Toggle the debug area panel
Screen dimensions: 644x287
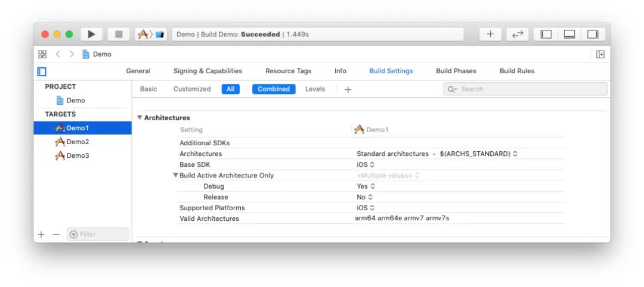coord(569,35)
